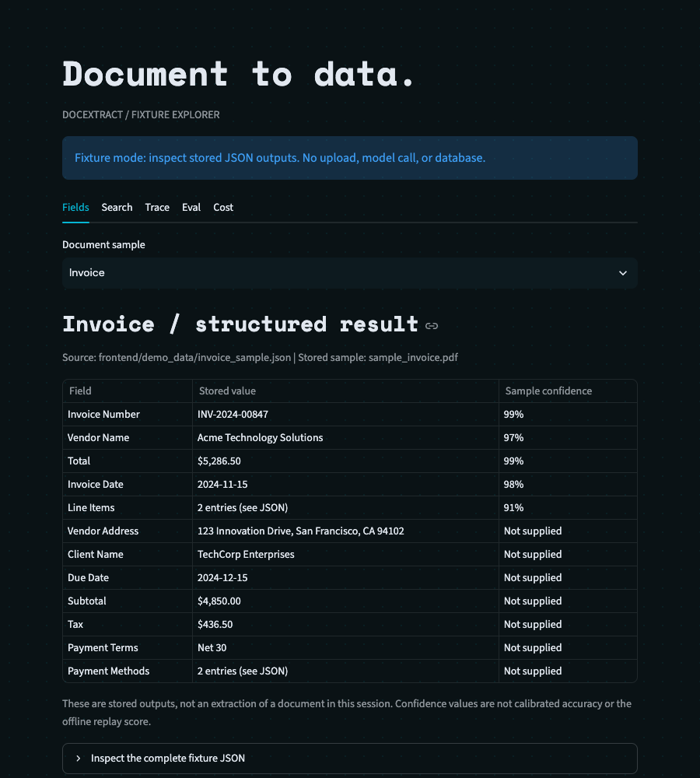Open the Eval tab
The image size is (700, 778).
coord(191,208)
